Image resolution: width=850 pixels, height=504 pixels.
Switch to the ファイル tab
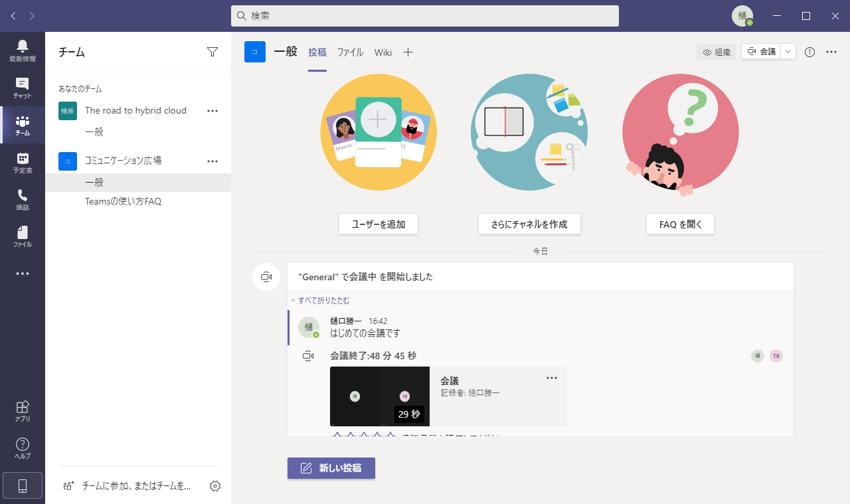tap(350, 52)
